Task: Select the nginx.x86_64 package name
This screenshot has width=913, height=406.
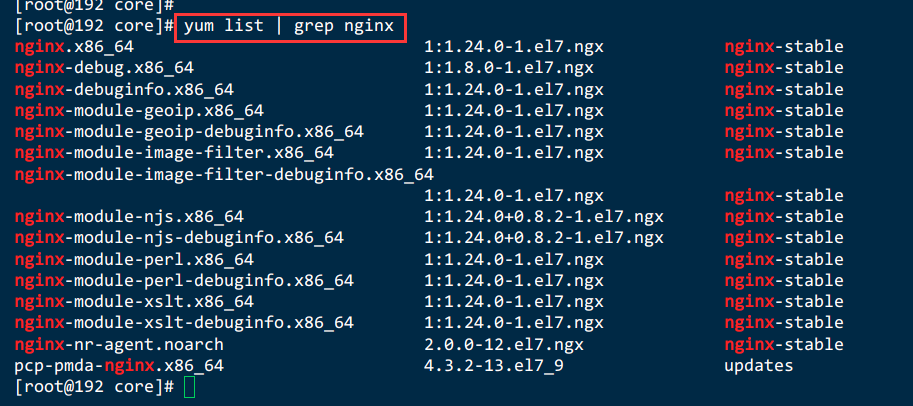Action: pos(75,47)
